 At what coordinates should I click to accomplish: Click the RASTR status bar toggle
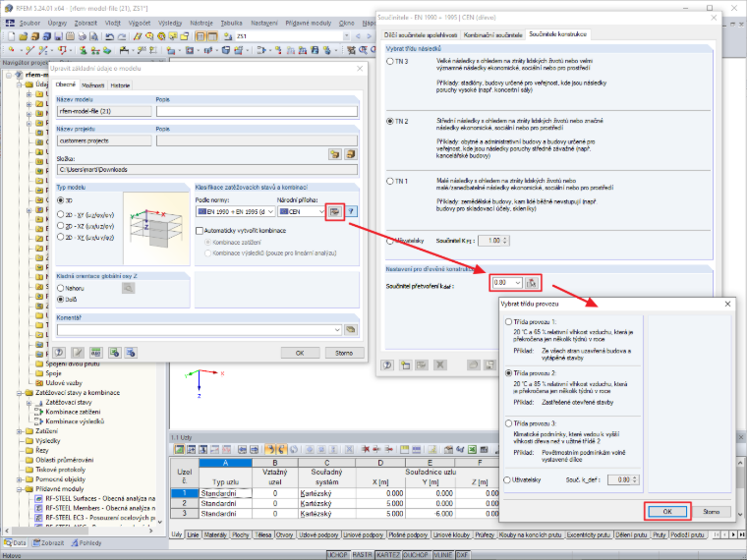(x=362, y=555)
